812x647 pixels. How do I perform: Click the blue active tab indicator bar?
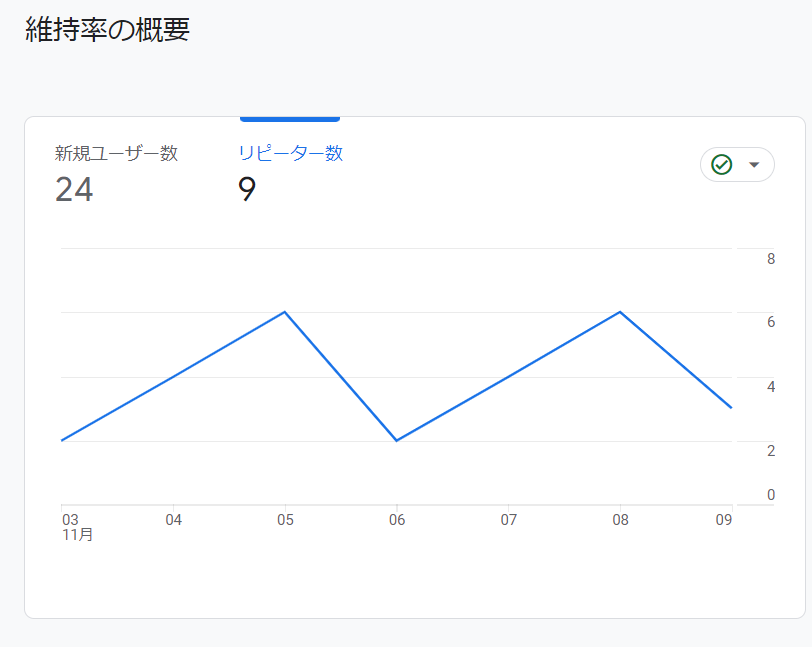pos(290,119)
